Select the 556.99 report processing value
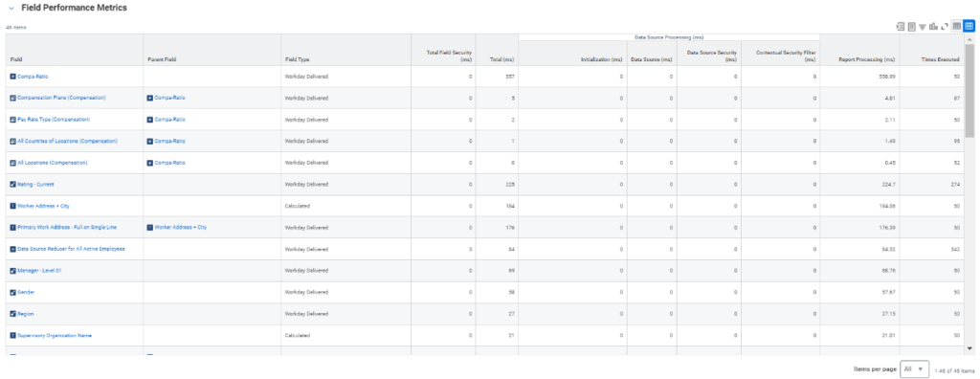Image resolution: width=980 pixels, height=379 pixels. click(x=887, y=77)
